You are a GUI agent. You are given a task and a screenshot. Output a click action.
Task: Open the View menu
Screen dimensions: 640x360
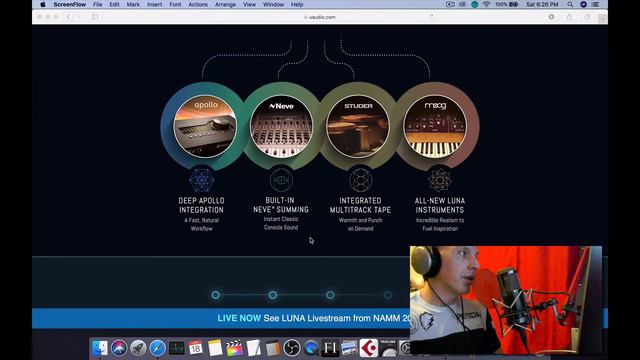(249, 4)
